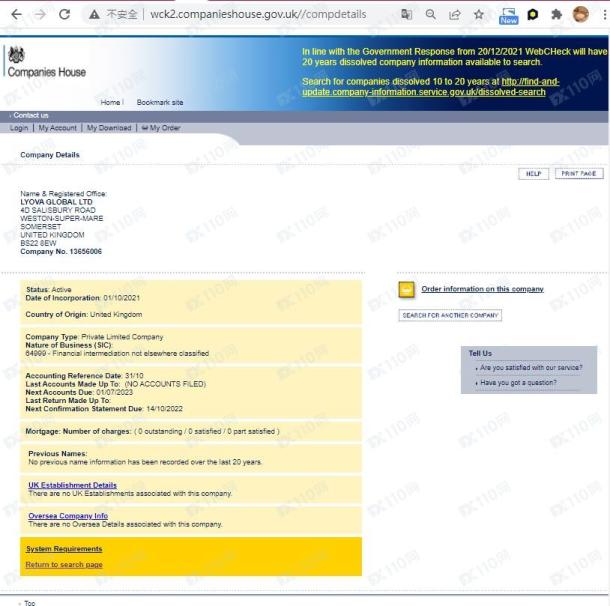Click the address bar URL field
610x606 pixels.
(258, 14)
